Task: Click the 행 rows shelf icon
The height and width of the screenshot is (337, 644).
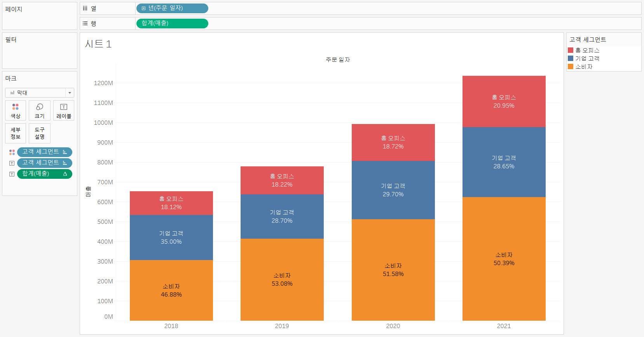Action: click(x=85, y=23)
